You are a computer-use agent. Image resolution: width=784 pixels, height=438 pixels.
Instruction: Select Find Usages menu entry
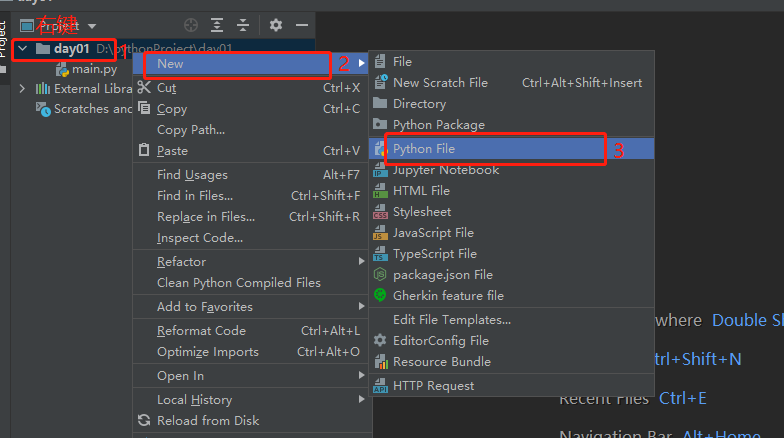coord(250,175)
